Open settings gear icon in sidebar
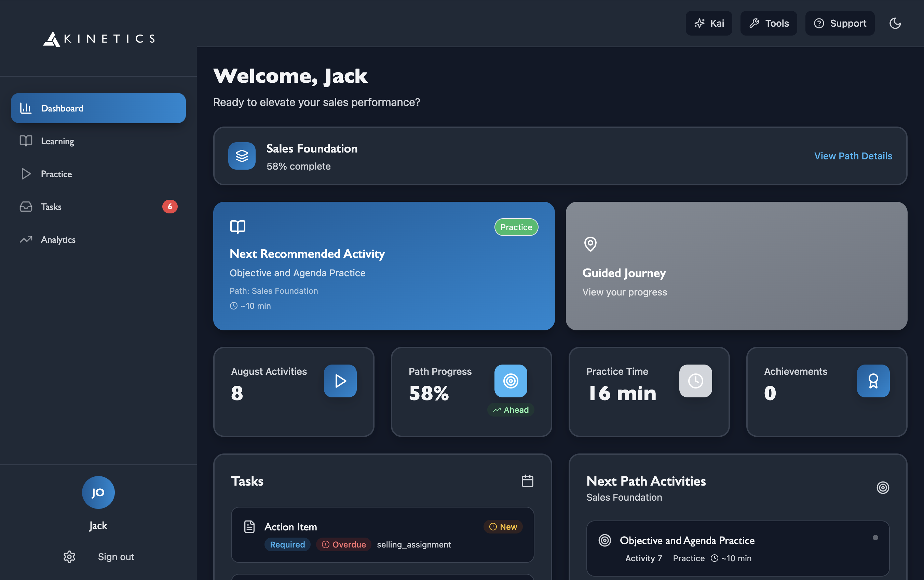 69,557
